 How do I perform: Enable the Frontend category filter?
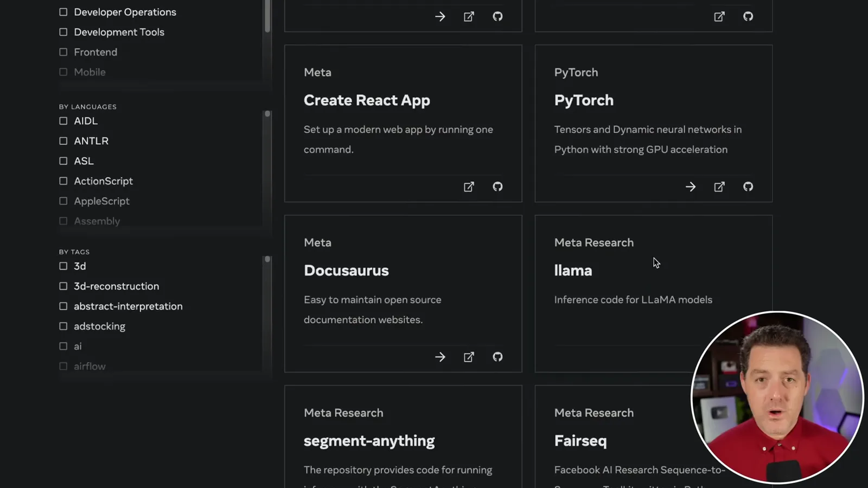pos(63,52)
